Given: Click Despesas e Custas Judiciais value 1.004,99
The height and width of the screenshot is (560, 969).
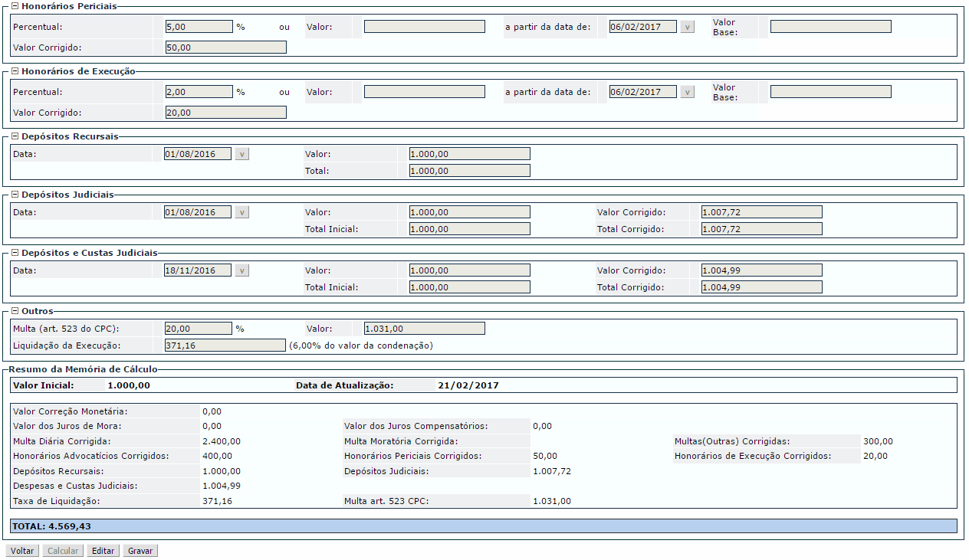Looking at the screenshot, I should (222, 486).
